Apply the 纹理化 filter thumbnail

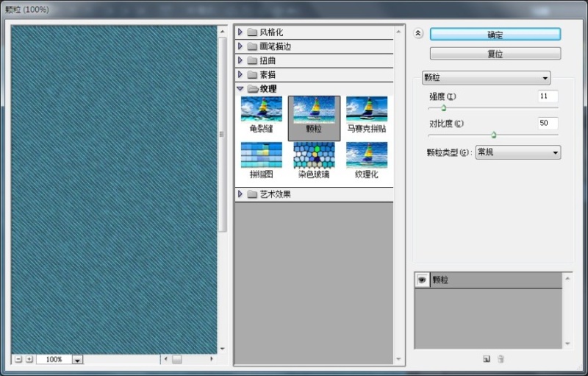[367, 155]
